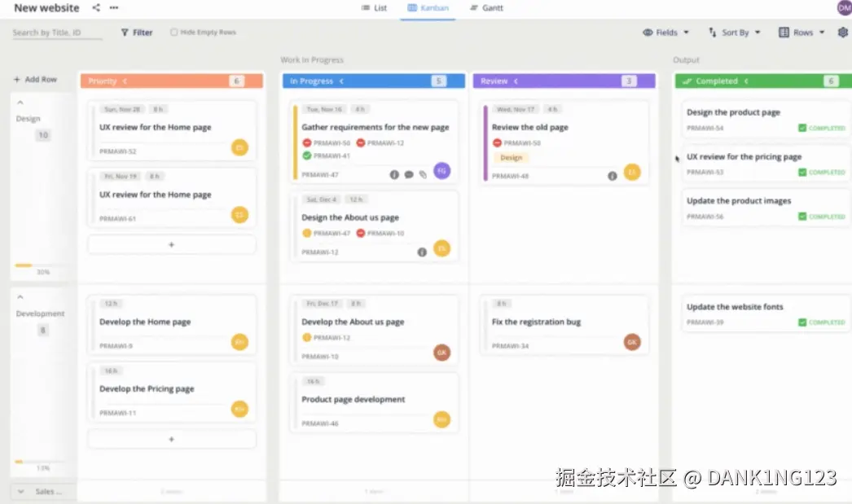Click the share icon next to New website

(x=95, y=8)
